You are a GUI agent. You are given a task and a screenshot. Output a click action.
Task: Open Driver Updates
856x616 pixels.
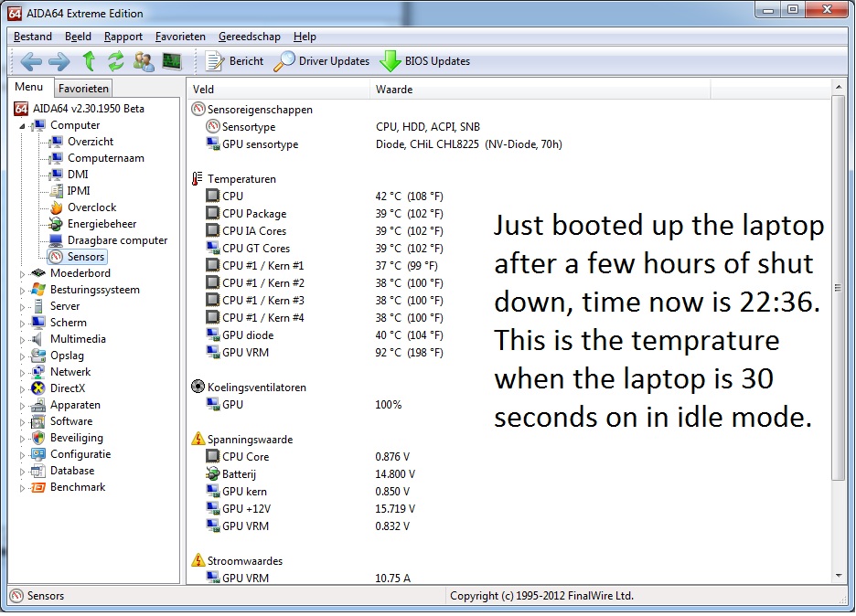(x=322, y=61)
